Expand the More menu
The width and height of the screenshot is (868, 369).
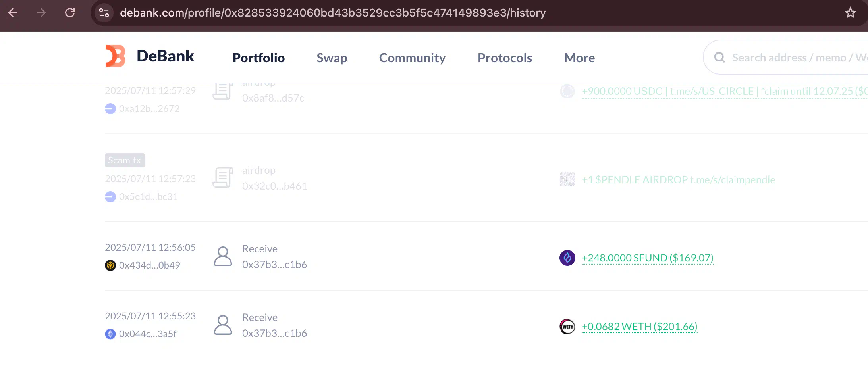(579, 58)
